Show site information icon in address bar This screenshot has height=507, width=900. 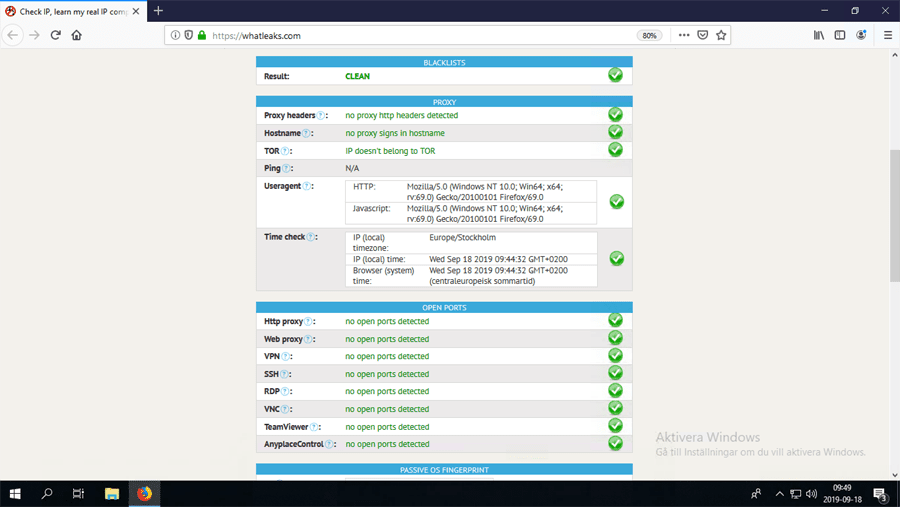176,35
